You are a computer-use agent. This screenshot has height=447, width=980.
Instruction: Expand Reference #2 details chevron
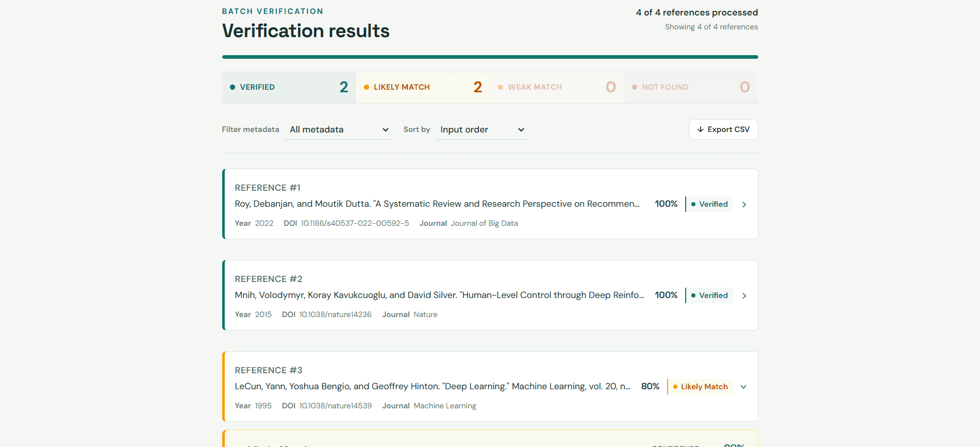pyautogui.click(x=744, y=296)
